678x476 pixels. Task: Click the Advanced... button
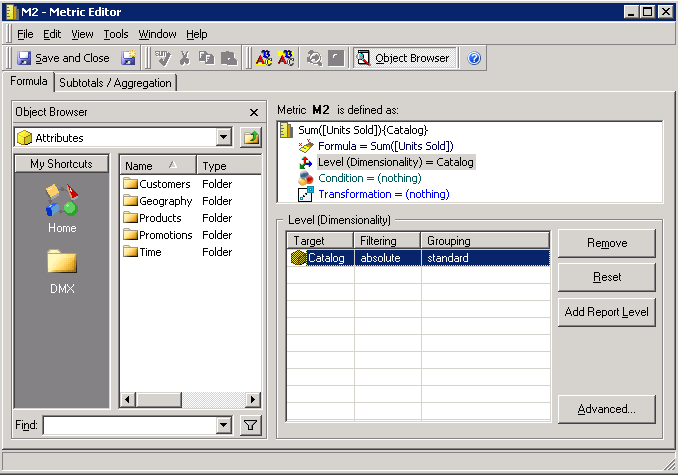(607, 409)
